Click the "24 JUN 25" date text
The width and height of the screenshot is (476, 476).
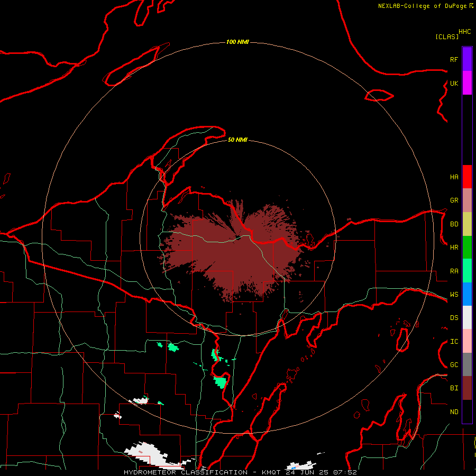click(x=307, y=472)
